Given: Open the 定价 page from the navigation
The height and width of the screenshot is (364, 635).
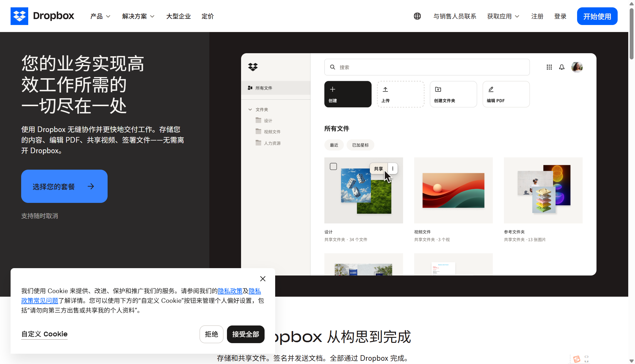Looking at the screenshot, I should 207,16.
